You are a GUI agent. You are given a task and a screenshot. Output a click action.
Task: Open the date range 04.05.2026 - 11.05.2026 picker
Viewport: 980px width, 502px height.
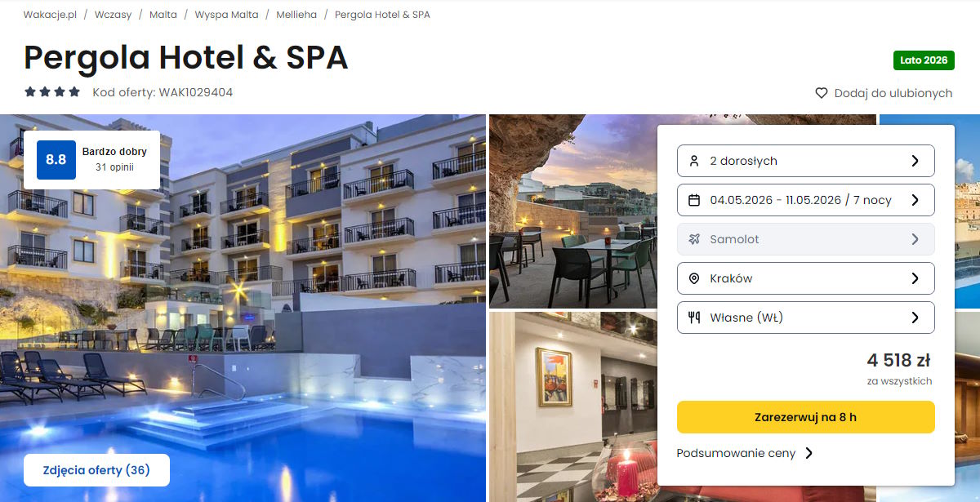[x=805, y=200]
